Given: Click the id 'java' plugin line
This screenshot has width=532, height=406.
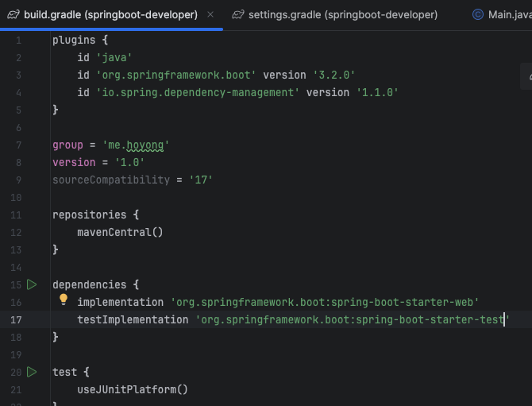Looking at the screenshot, I should pos(105,57).
